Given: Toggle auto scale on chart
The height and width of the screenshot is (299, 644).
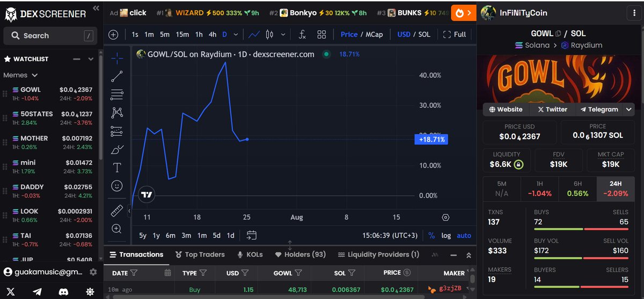Looking at the screenshot, I should tap(464, 235).
